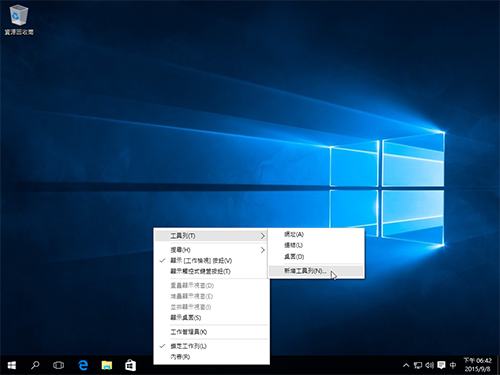500x375 pixels.
Task: Open Task View from the taskbar
Action: (58, 366)
